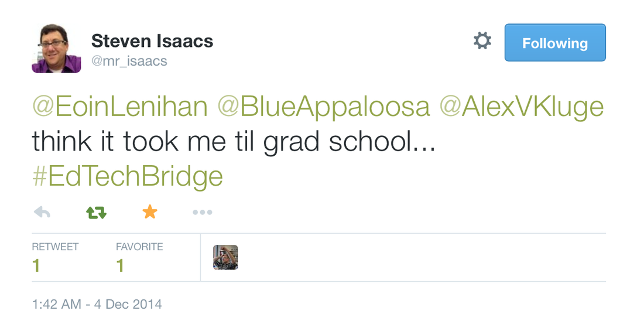Image resolution: width=644 pixels, height=321 pixels.
Task: Click the number 1 beneath RETWEET
Action: point(36,266)
